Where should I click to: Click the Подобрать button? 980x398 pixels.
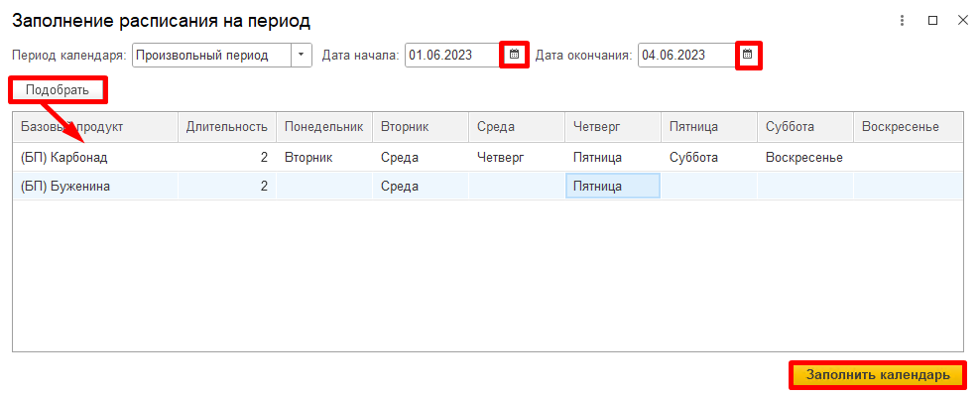58,90
